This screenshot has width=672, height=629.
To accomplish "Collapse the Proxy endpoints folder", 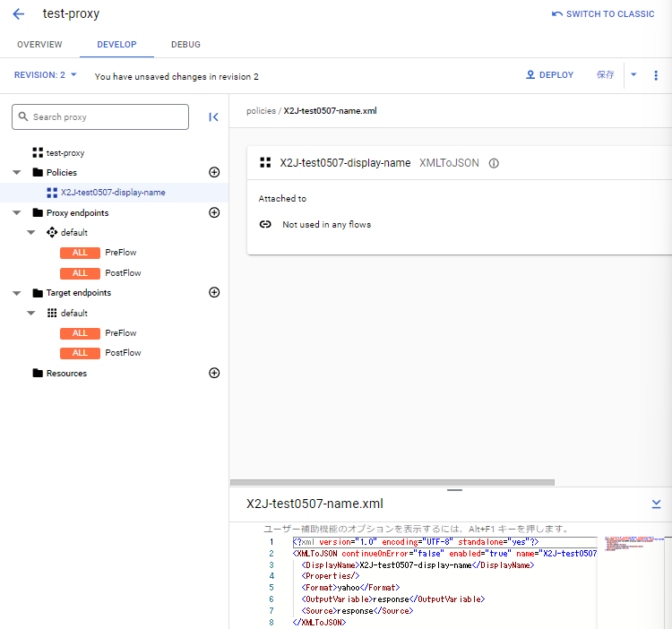I will coord(17,213).
